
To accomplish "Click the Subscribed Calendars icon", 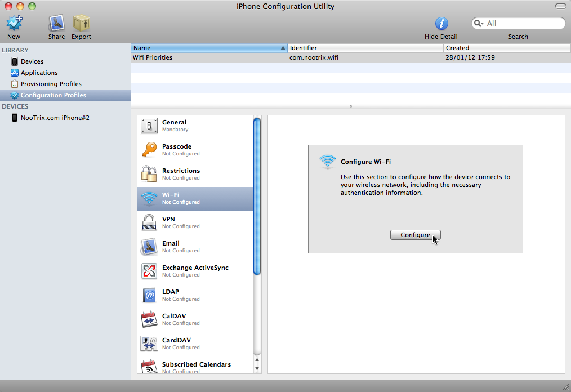I will [149, 367].
